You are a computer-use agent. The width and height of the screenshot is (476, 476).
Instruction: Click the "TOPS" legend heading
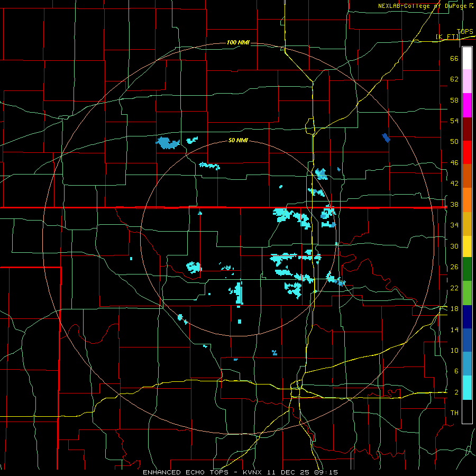click(x=465, y=31)
